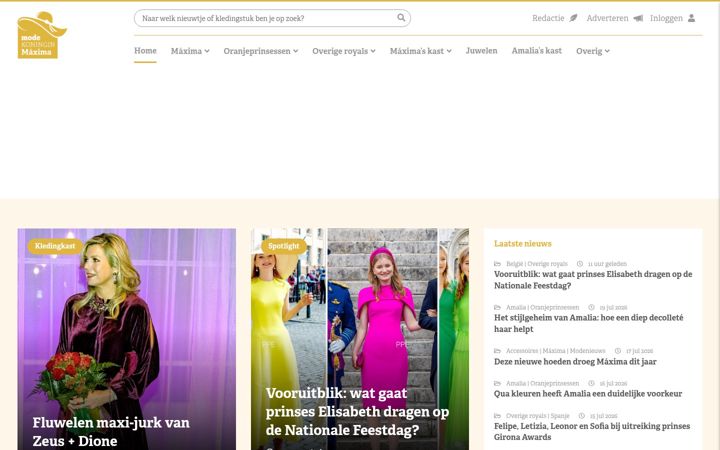
Task: Click the Spotlight badge
Action: click(284, 246)
